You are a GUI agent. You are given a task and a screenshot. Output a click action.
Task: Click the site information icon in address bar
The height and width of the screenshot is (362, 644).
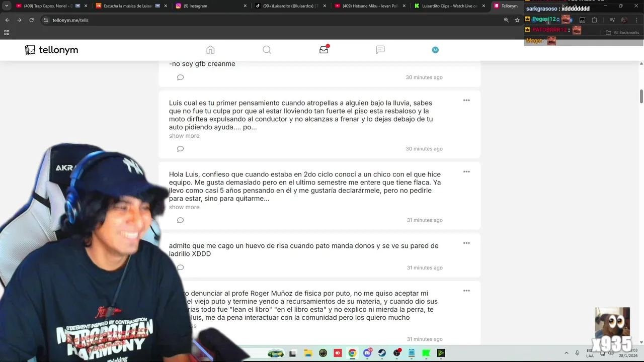pyautogui.click(x=46, y=20)
